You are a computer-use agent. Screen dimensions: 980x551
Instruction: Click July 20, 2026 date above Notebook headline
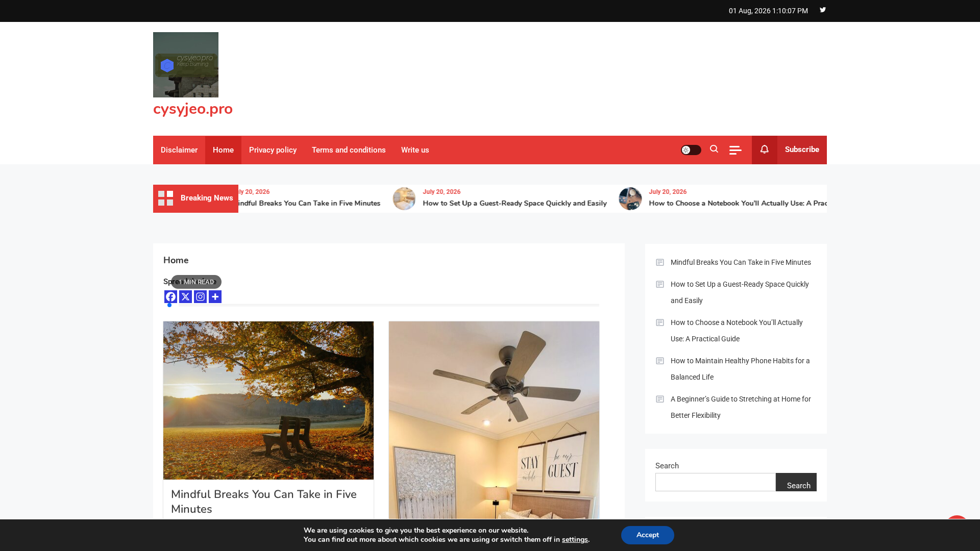pyautogui.click(x=668, y=192)
